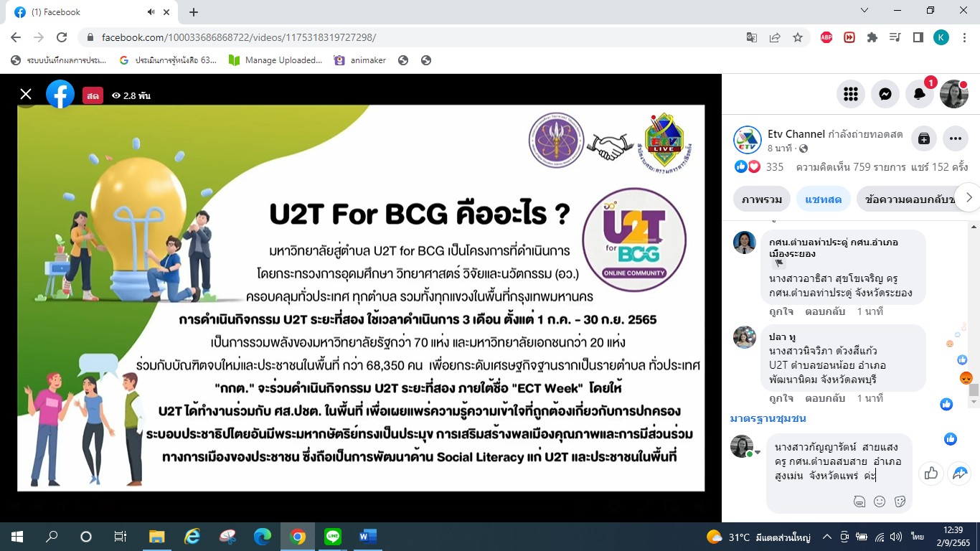
Task: Open the animaker bookmark
Action: pos(360,60)
